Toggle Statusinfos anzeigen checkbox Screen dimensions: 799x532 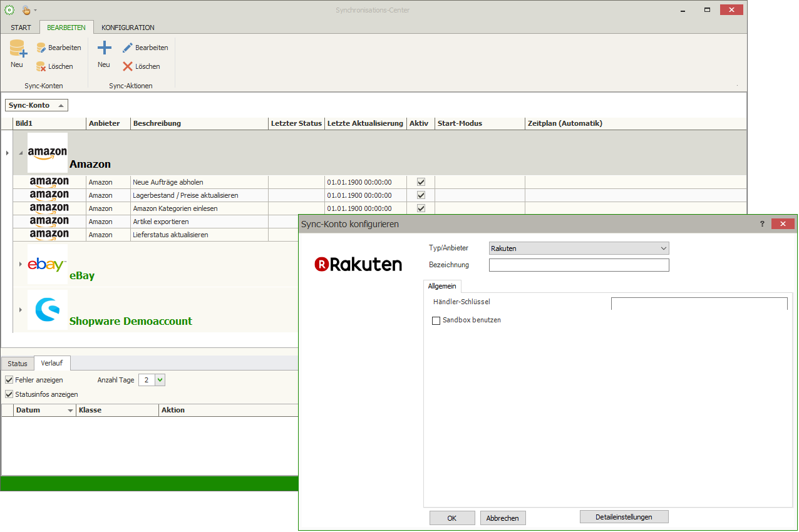9,394
